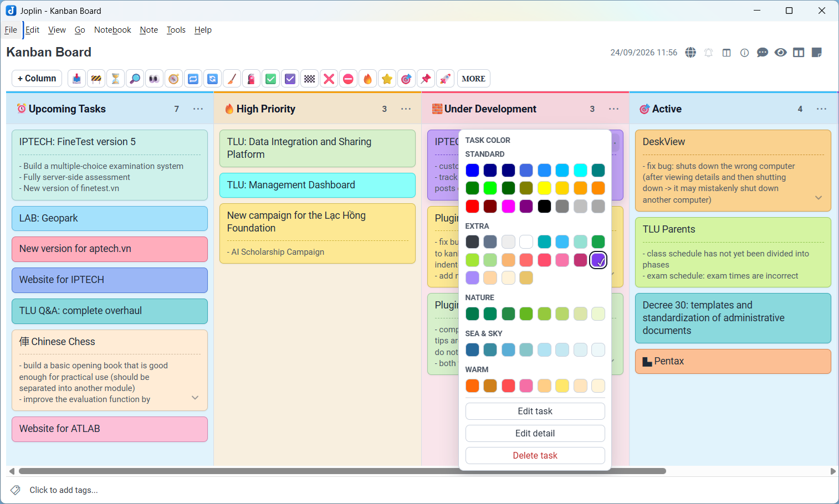Click the gold star emoji icon
The height and width of the screenshot is (504, 839).
(387, 79)
